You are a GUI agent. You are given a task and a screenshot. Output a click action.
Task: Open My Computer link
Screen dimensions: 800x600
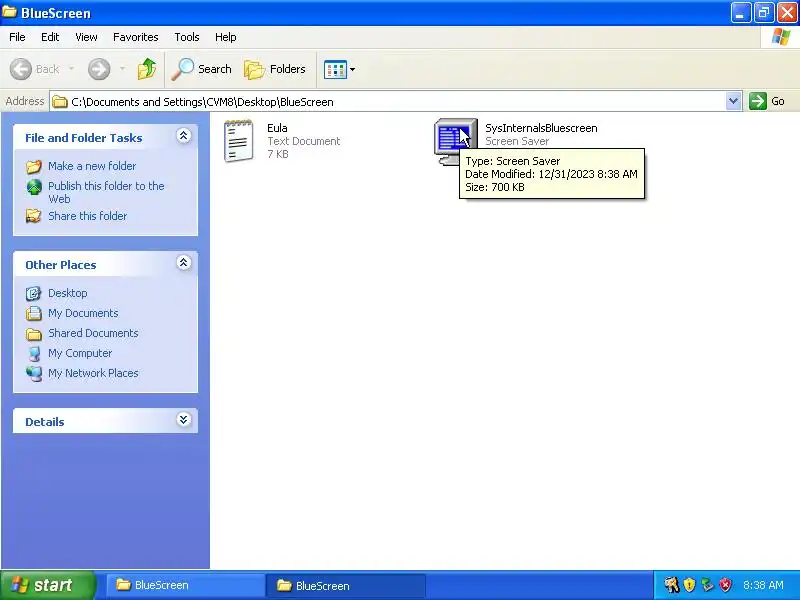pos(80,353)
